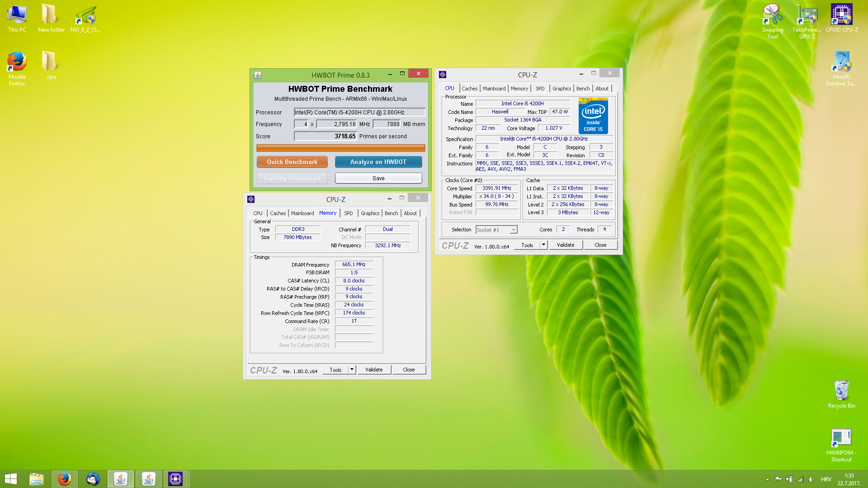Click Close button in lower CPU-Z window
The height and width of the screenshot is (488, 868).
tap(409, 370)
